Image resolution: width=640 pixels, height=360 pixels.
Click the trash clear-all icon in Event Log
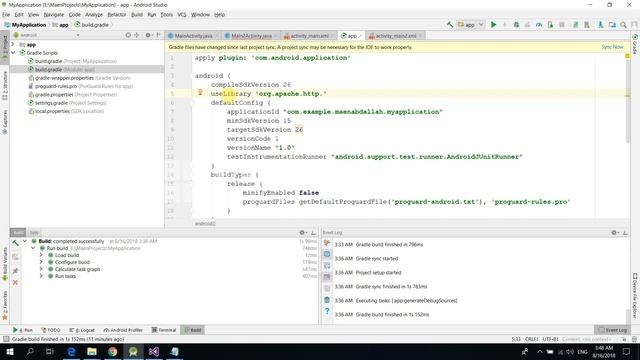coord(327,300)
